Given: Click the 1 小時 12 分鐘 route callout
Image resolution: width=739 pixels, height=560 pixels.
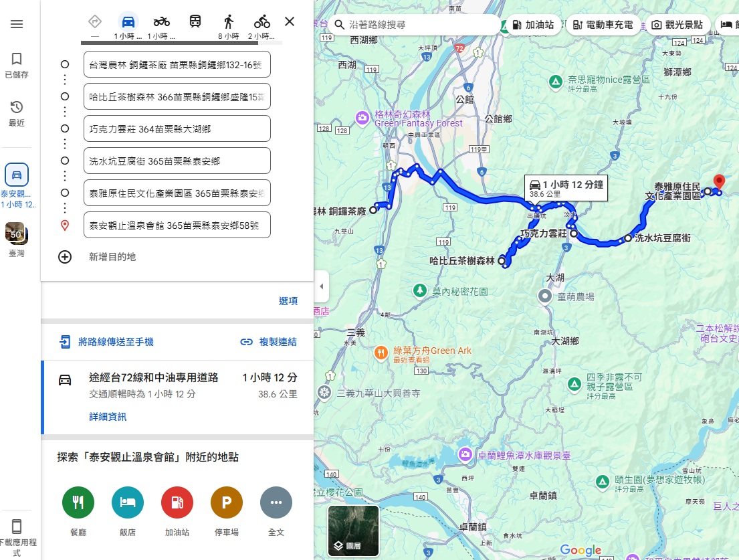Looking at the screenshot, I should click(x=566, y=188).
